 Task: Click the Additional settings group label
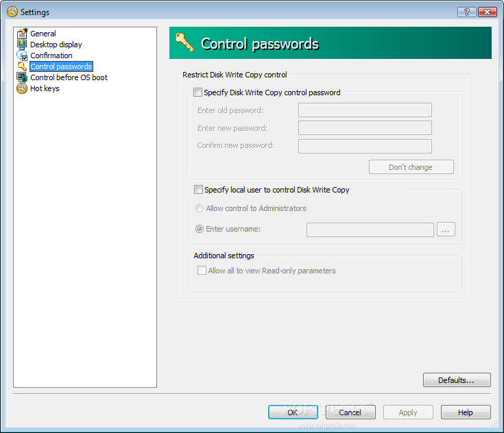[x=224, y=256]
